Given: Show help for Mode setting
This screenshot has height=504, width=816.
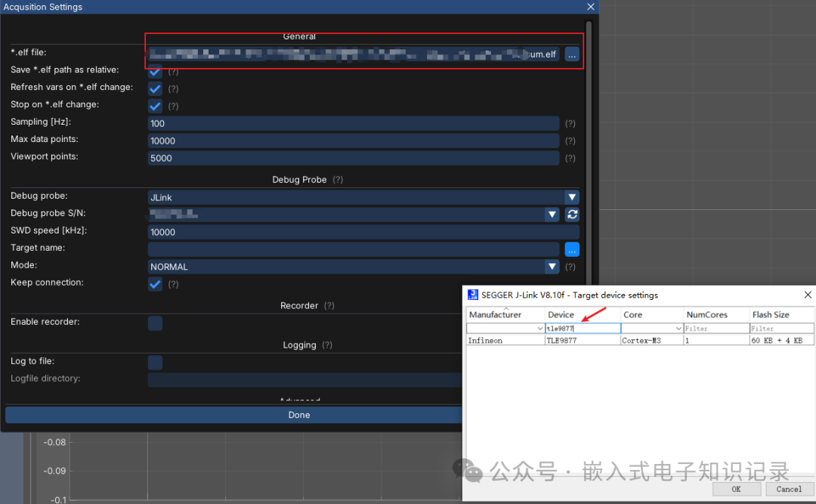Looking at the screenshot, I should tap(570, 267).
